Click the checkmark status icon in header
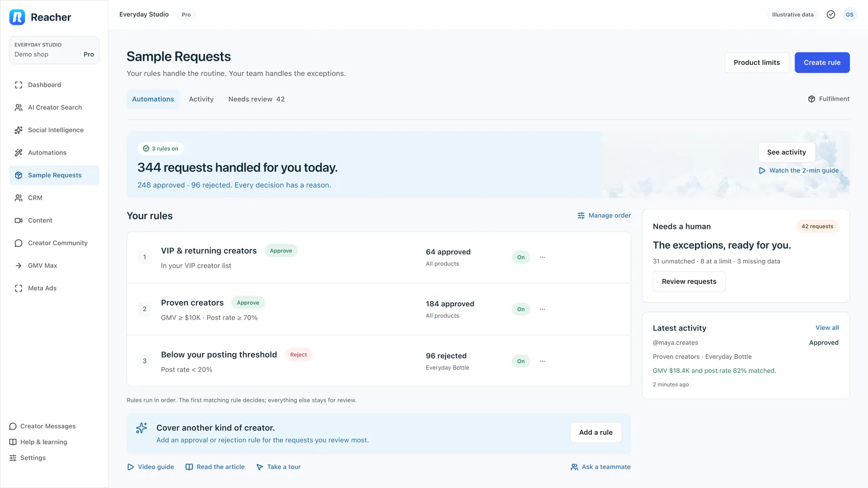 [831, 15]
